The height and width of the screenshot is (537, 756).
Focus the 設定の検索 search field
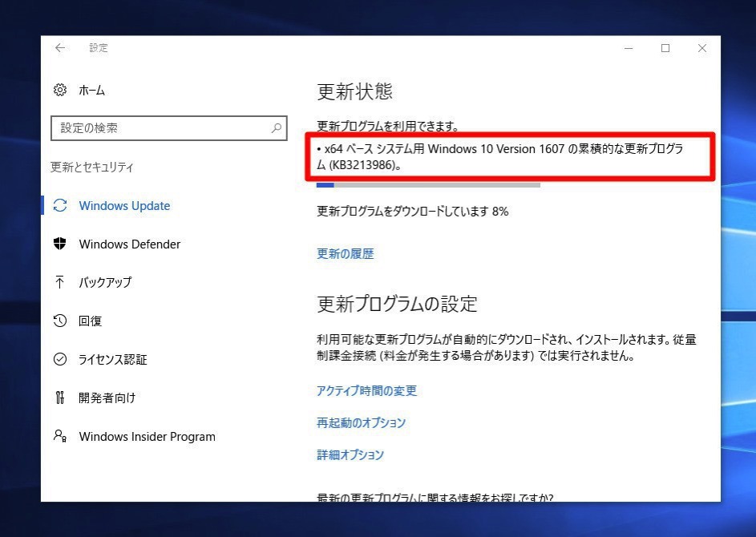[168, 128]
